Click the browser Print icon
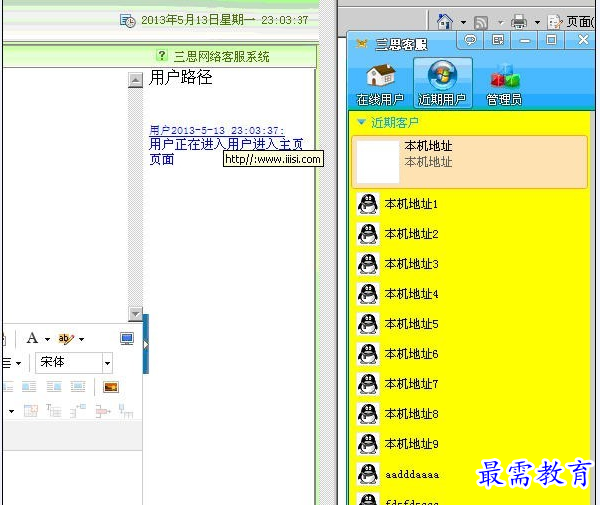The width and height of the screenshot is (600, 505). click(x=518, y=22)
